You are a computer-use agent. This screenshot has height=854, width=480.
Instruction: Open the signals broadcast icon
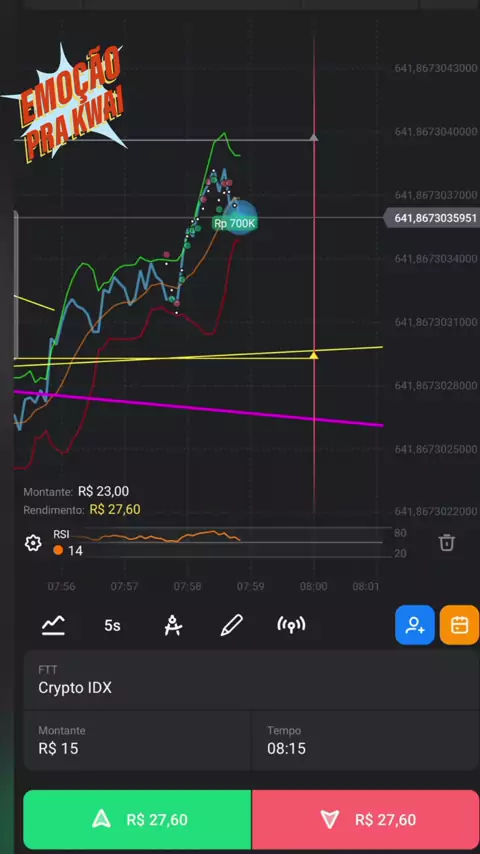(x=291, y=625)
